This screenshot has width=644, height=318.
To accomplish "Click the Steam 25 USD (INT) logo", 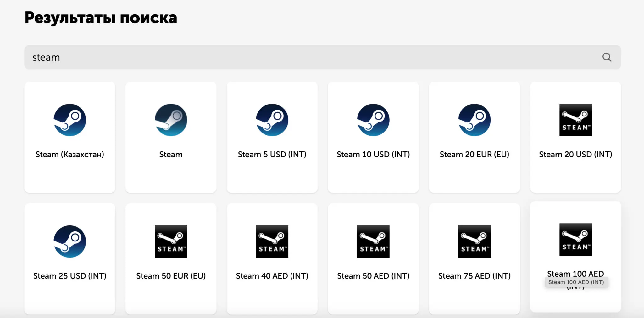I will 70,241.
